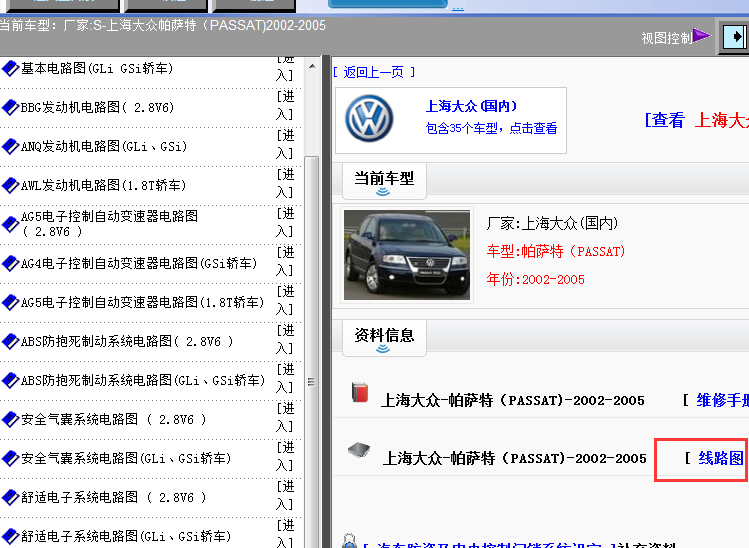The height and width of the screenshot is (548, 749).
Task: Click 厂家:上海大众(国内) text
Action: pos(552,223)
